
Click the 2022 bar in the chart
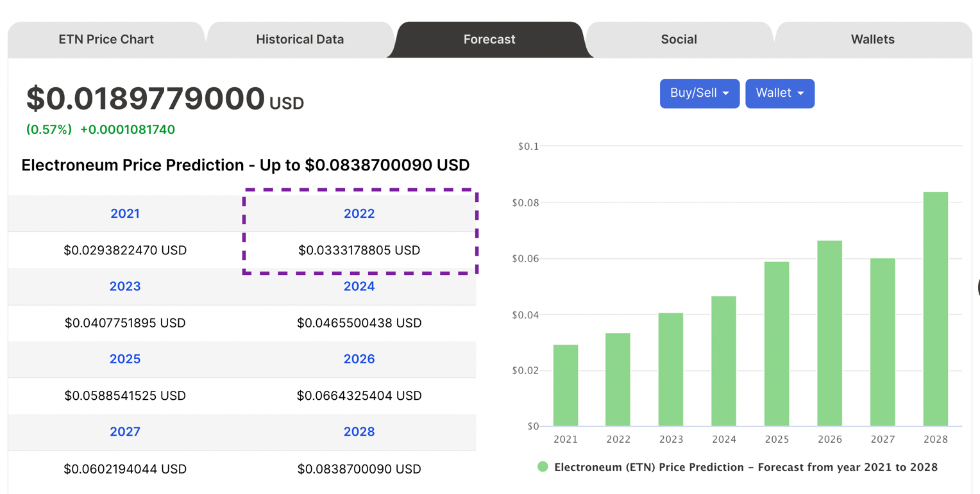coord(618,380)
